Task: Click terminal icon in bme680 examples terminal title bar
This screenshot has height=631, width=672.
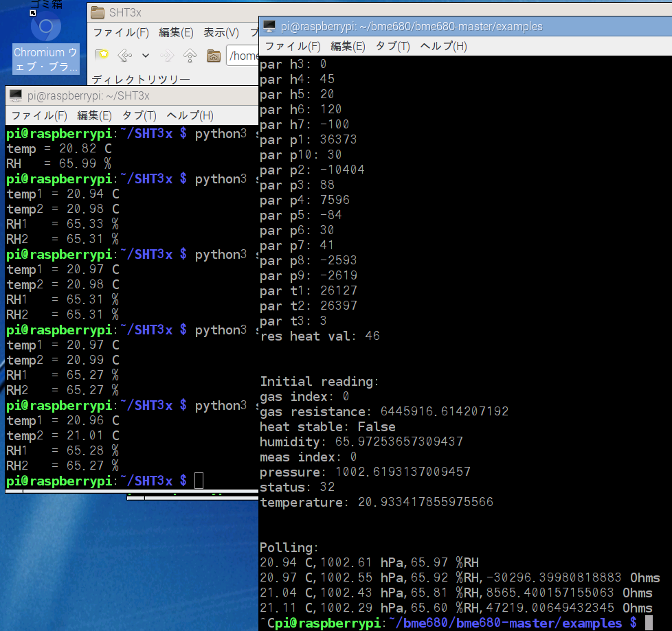Action: [x=269, y=27]
